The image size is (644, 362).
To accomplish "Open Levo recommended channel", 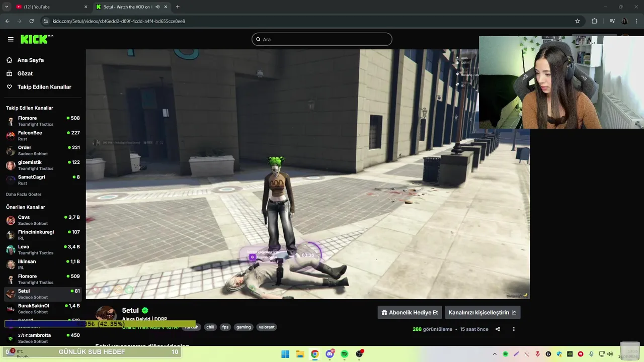I will (43, 250).
